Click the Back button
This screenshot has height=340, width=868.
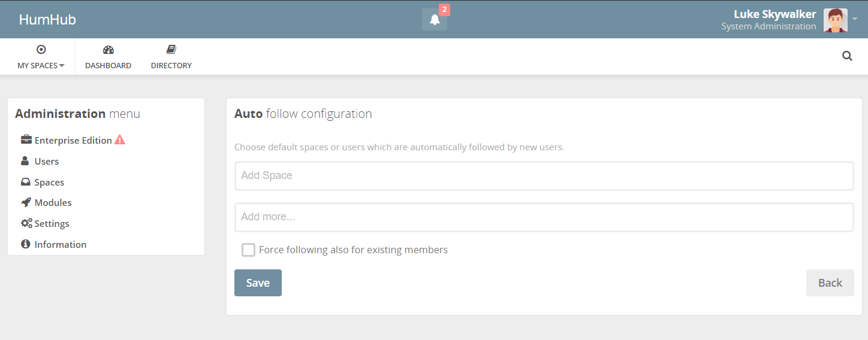coord(830,283)
